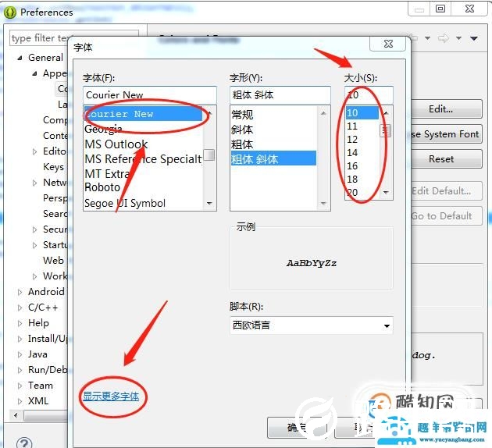Expand the Help preferences node
492x448 pixels.
pos(20,323)
